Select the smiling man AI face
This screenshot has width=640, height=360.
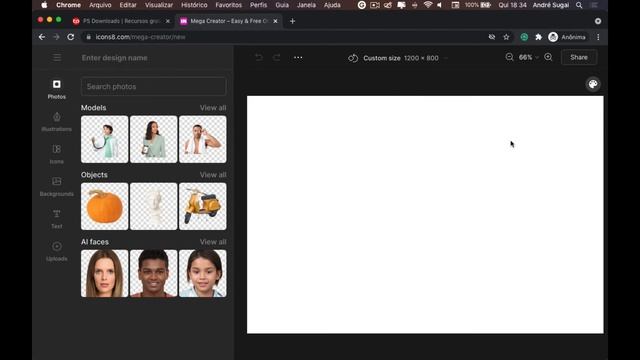pos(153,273)
